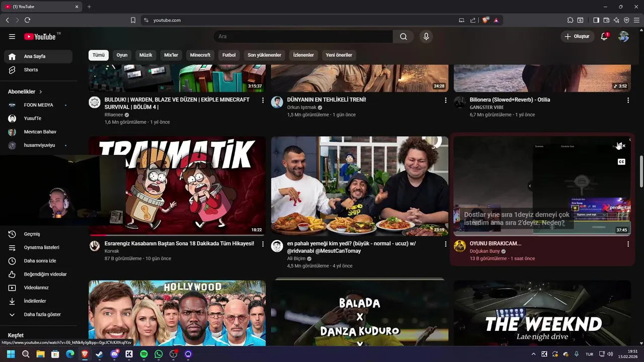Viewport: 644px width, 362px height.
Task: Open options for Esrarengiz Kasabanın video
Action: click(x=263, y=244)
